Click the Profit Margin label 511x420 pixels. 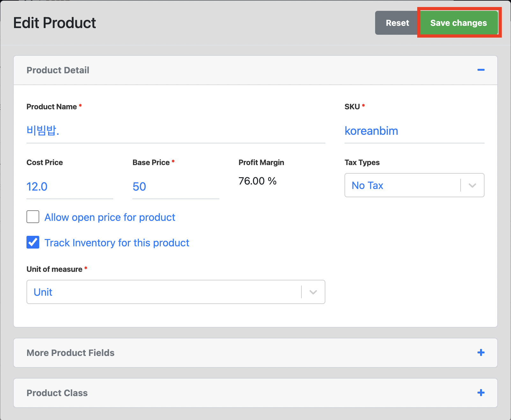coord(261,163)
